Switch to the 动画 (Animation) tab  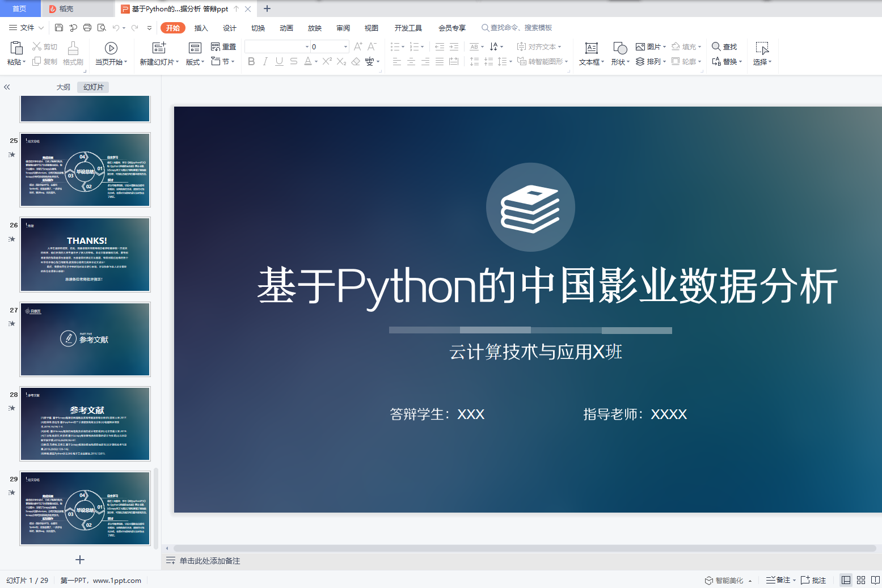coord(286,28)
